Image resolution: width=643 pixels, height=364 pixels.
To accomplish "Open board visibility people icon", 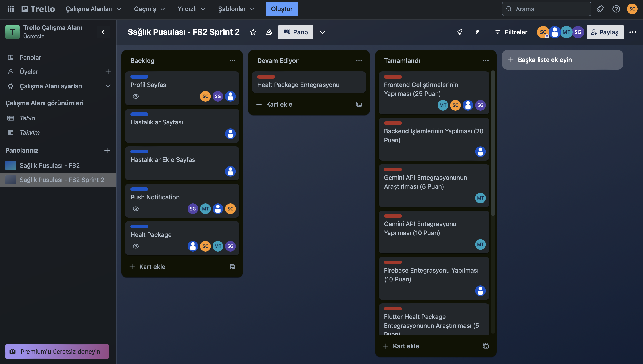I will 269,32.
